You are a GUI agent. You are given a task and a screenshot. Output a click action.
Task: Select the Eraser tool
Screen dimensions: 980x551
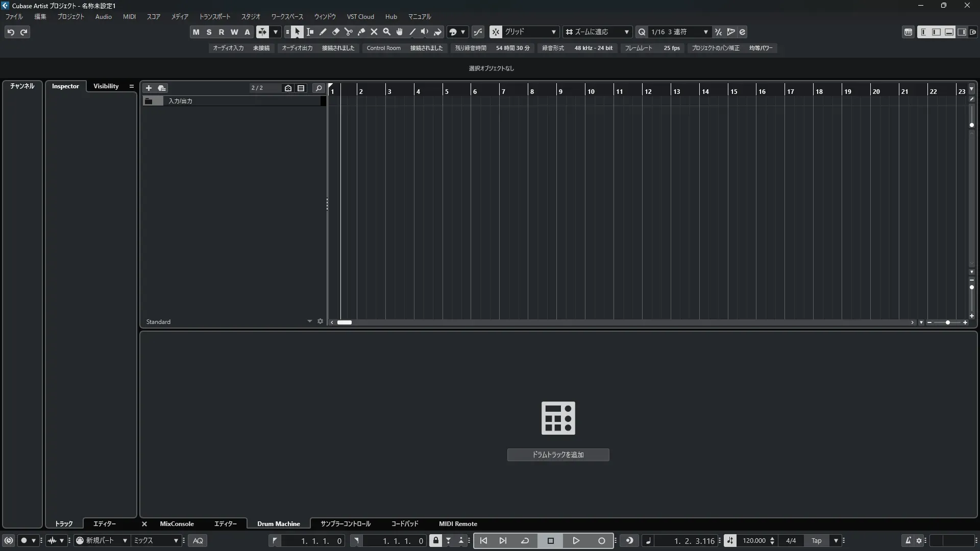(x=336, y=32)
